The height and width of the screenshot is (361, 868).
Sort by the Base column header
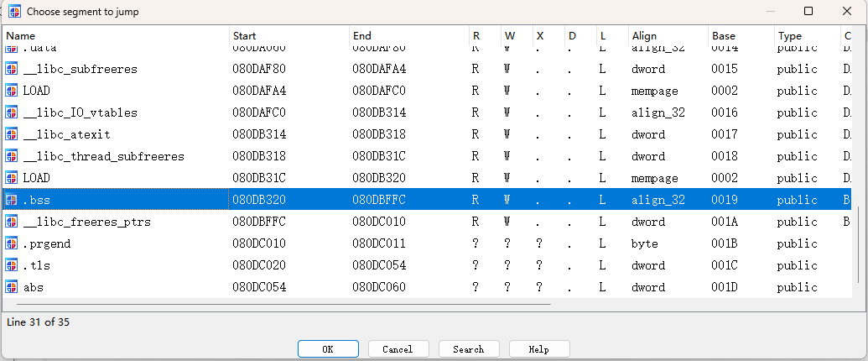pos(741,36)
